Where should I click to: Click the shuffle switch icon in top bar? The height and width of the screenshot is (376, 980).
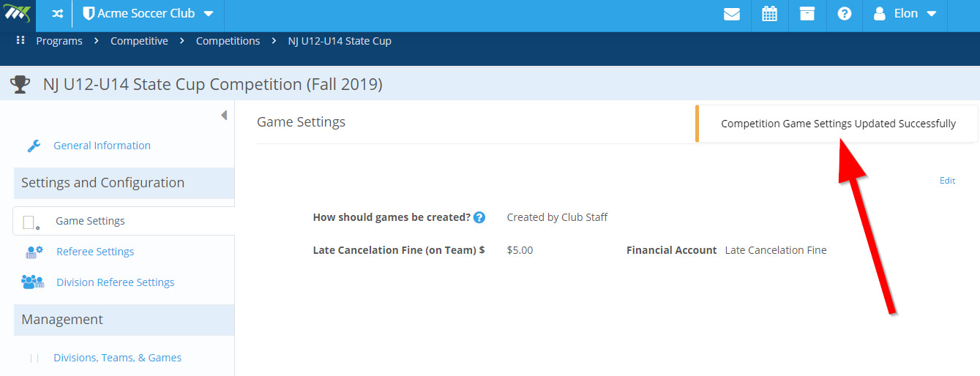57,14
